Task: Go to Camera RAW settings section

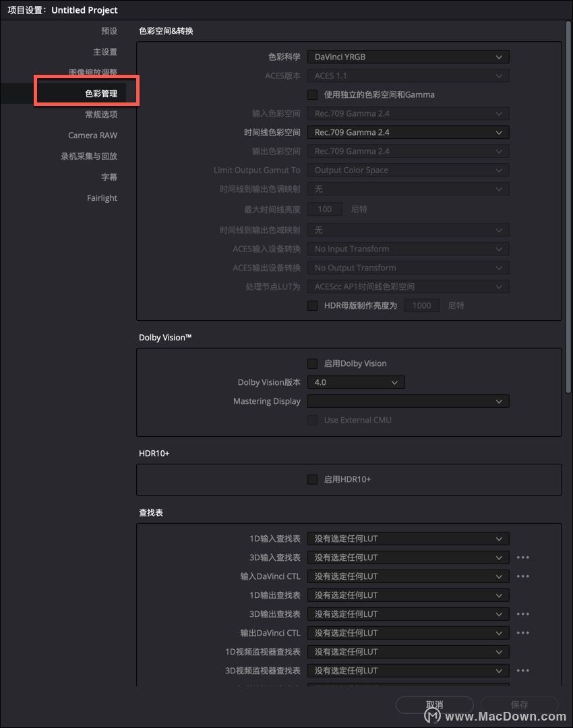Action: [x=93, y=135]
